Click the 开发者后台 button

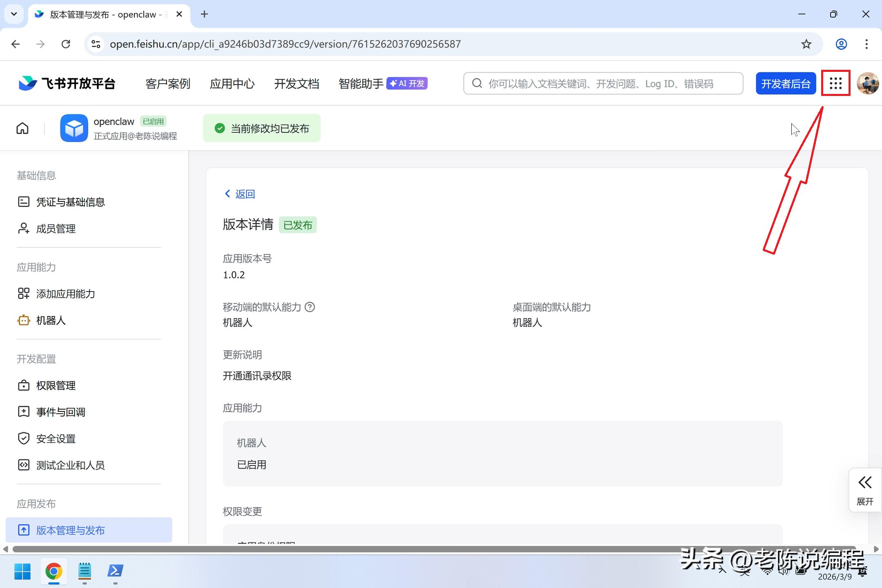785,84
